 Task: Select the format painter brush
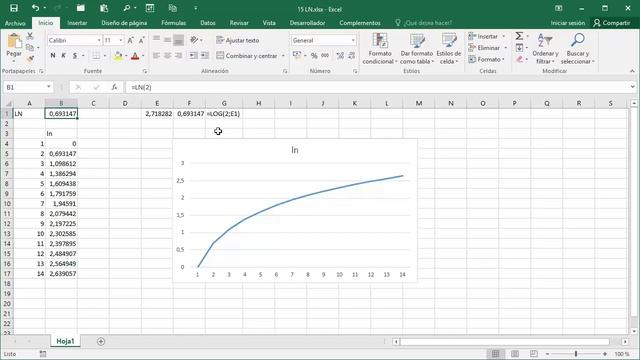coord(30,59)
